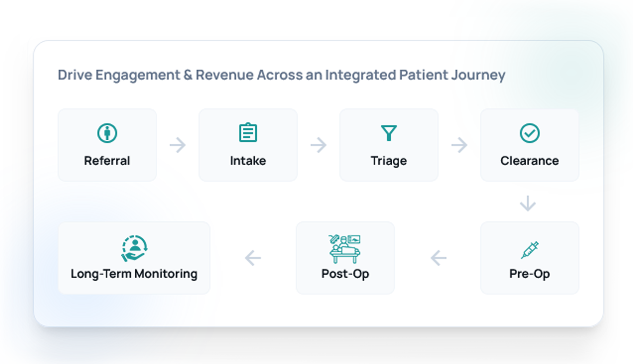
Task: Click the Intake clipboard icon
Action: pyautogui.click(x=248, y=132)
